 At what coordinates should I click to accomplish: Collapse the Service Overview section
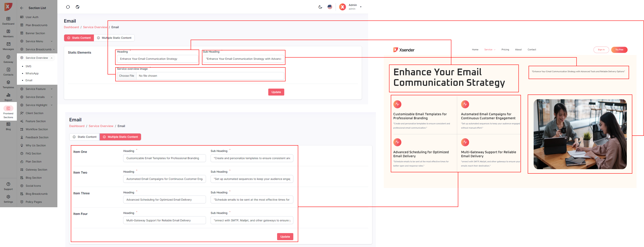click(x=37, y=58)
